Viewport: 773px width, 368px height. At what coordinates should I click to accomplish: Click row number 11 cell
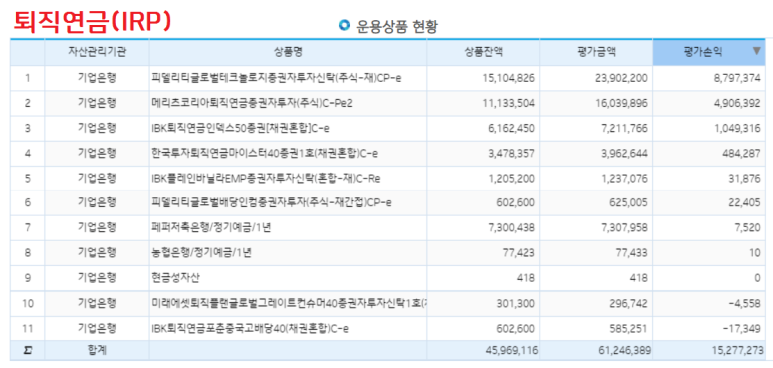[27, 328]
